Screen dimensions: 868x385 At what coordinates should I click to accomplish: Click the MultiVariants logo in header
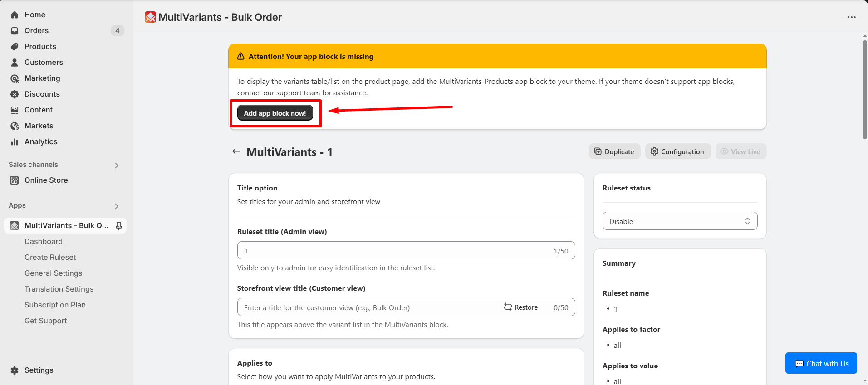150,17
